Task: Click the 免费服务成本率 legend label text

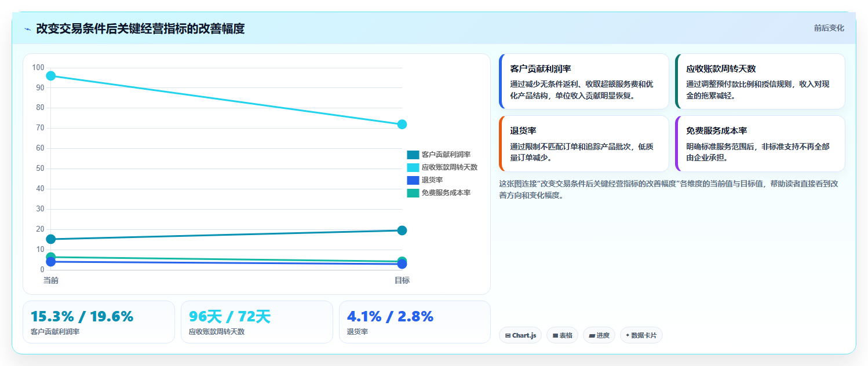Action: pyautogui.click(x=446, y=193)
